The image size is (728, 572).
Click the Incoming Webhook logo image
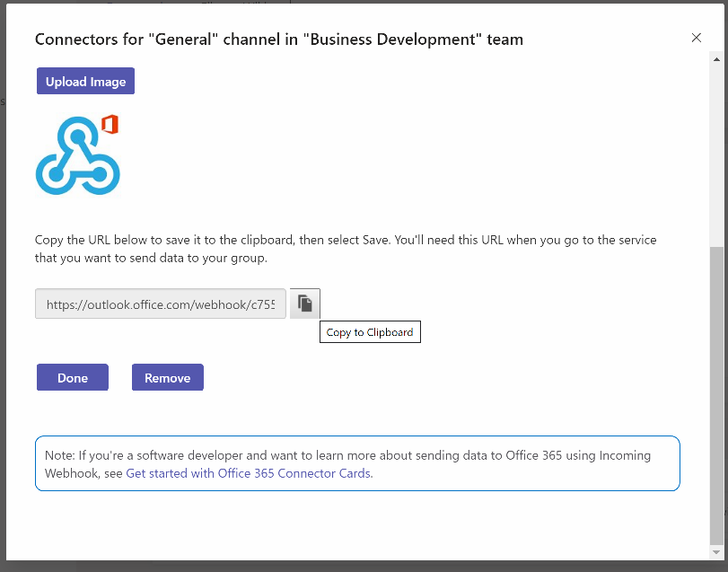point(78,156)
